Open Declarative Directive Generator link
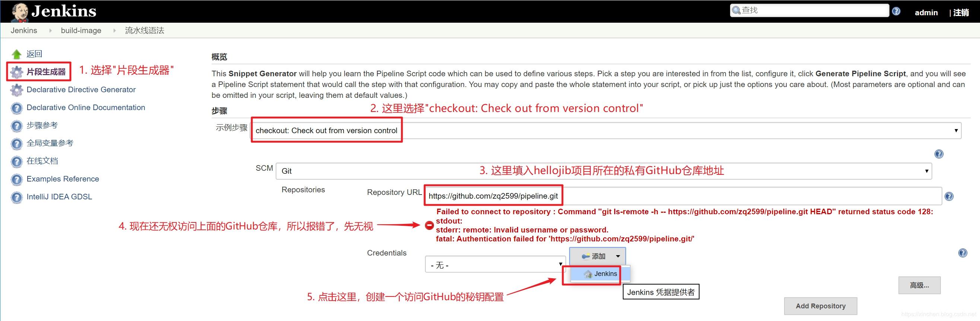The height and width of the screenshot is (321, 980). point(81,90)
